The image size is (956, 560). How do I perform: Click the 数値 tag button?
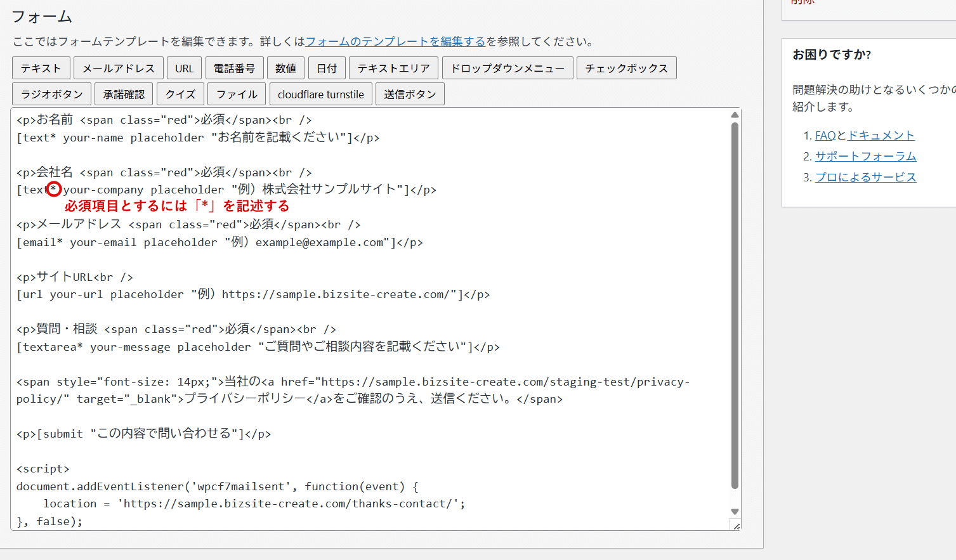[x=285, y=68]
